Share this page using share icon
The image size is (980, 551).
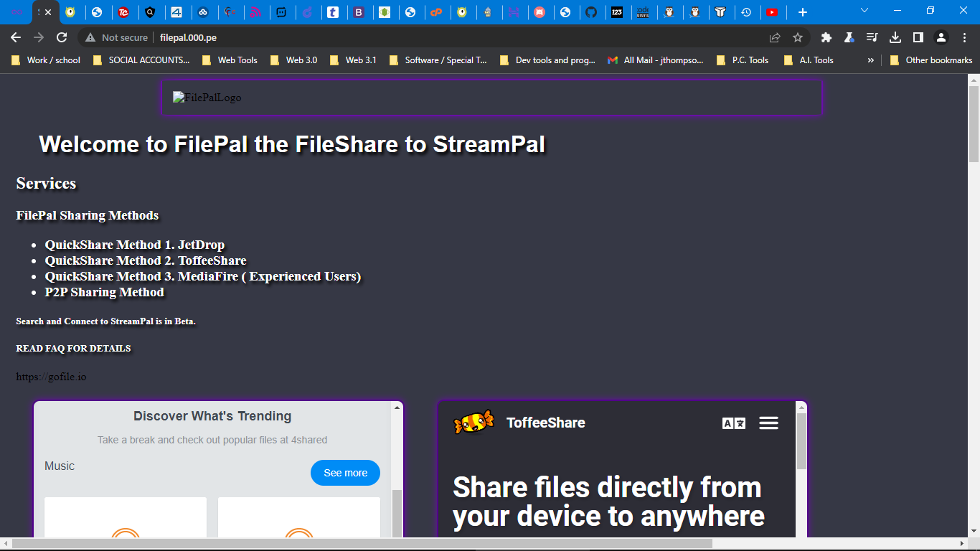click(x=775, y=37)
